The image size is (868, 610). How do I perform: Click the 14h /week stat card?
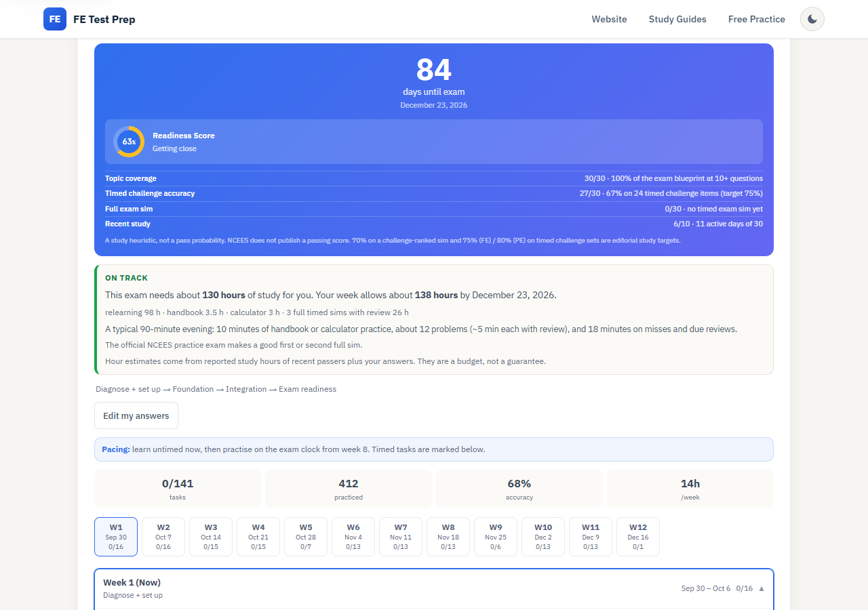pos(690,489)
